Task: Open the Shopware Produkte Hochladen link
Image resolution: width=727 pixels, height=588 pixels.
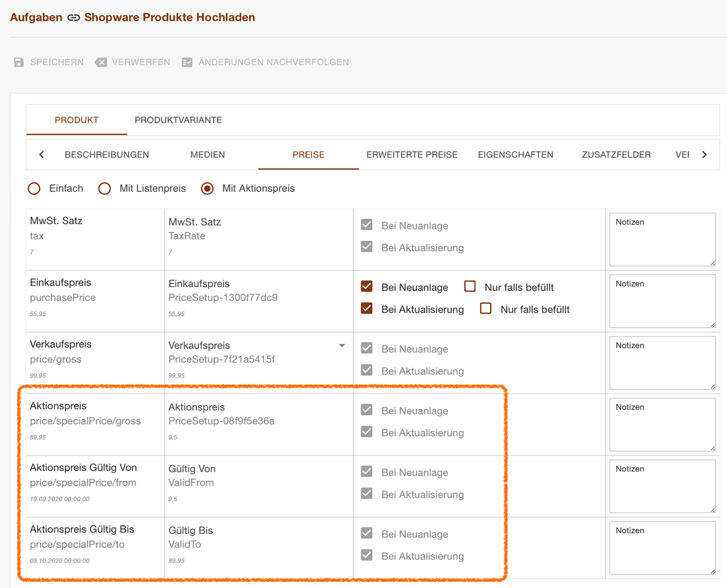Action: click(x=169, y=17)
